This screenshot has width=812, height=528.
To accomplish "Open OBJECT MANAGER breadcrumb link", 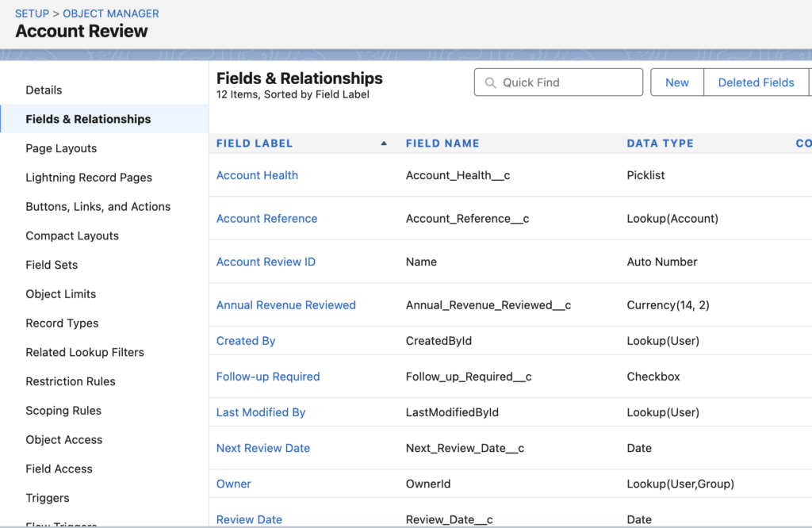I will 111,13.
